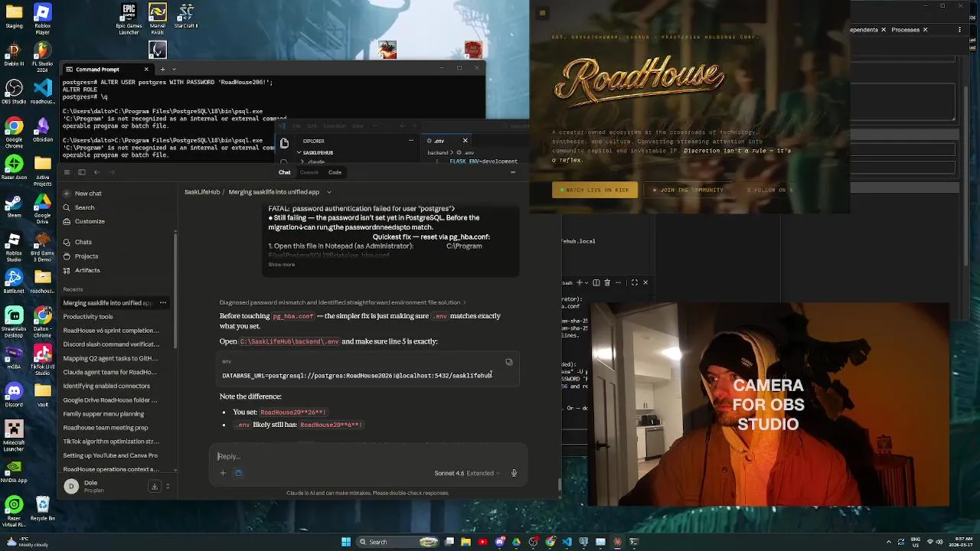Screen dimensions: 980x551
Task: Open options for 'Merging sasklife' recent chat
Action: pos(162,303)
